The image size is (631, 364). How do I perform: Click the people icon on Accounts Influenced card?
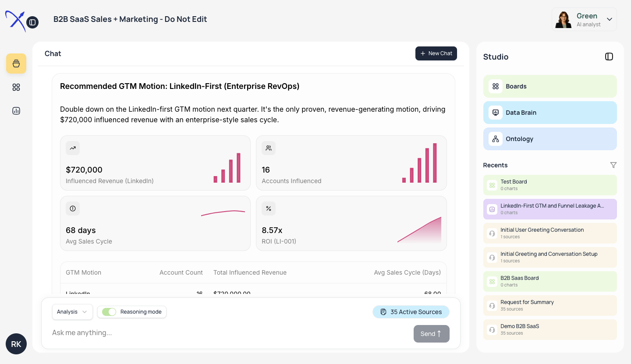click(x=269, y=148)
